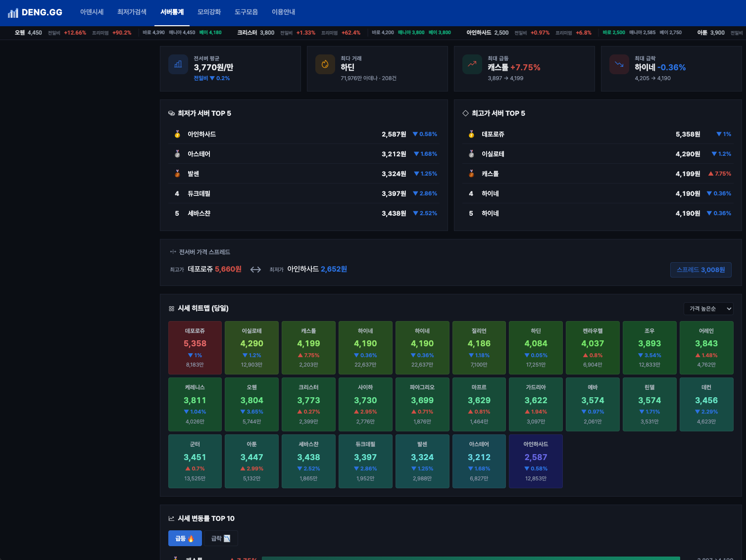The height and width of the screenshot is (560, 746).
Task: Open the 아덴시세 menu
Action: click(92, 12)
